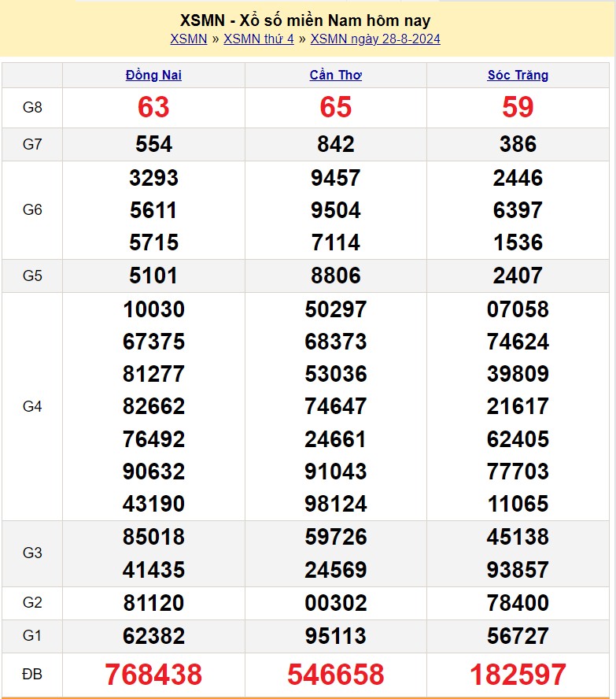Click the ĐB row label

32,675
